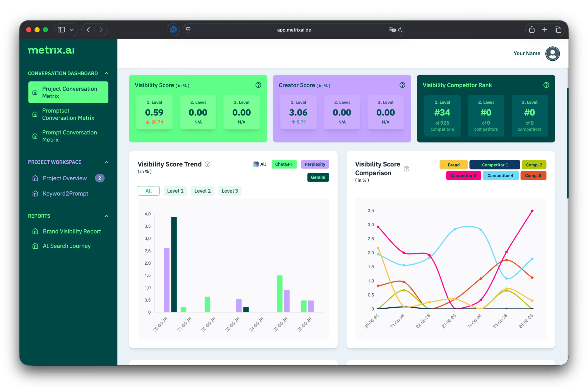The image size is (588, 388).
Task: Click the Your Name label
Action: [x=527, y=53]
